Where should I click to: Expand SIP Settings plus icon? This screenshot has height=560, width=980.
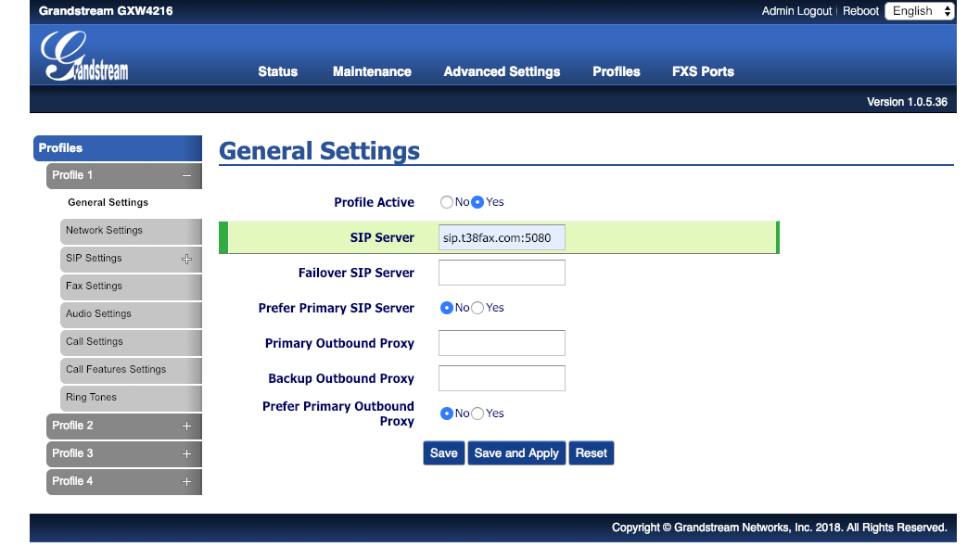coord(187,259)
